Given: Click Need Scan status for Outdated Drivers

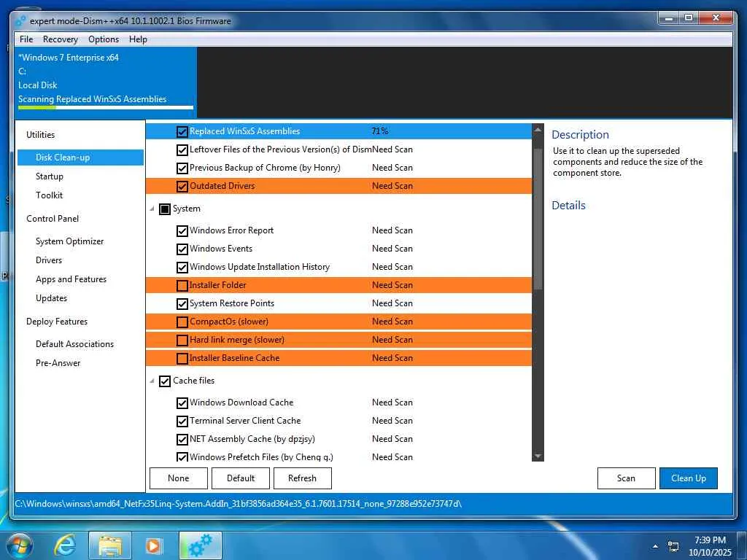Looking at the screenshot, I should (x=392, y=186).
